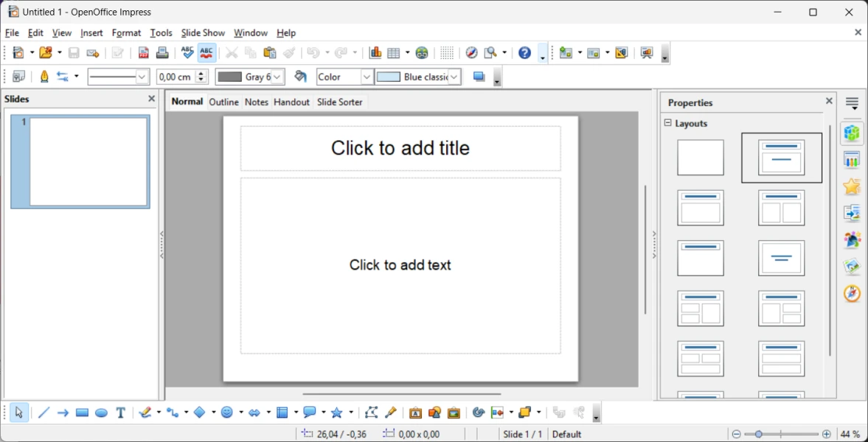Image resolution: width=868 pixels, height=442 pixels.
Task: Click the Spelling check icon
Action: (187, 53)
